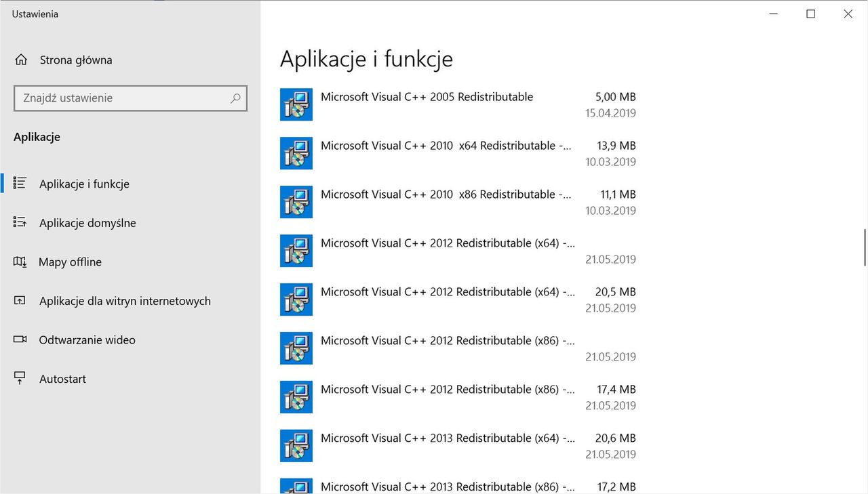This screenshot has width=868, height=494.
Task: Go to Mapy offline
Action: [x=70, y=262]
